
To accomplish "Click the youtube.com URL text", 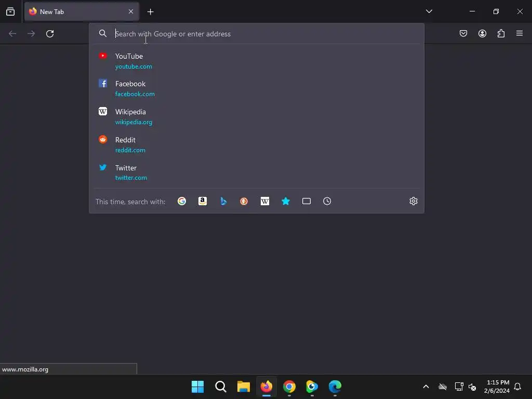I will pos(134,66).
